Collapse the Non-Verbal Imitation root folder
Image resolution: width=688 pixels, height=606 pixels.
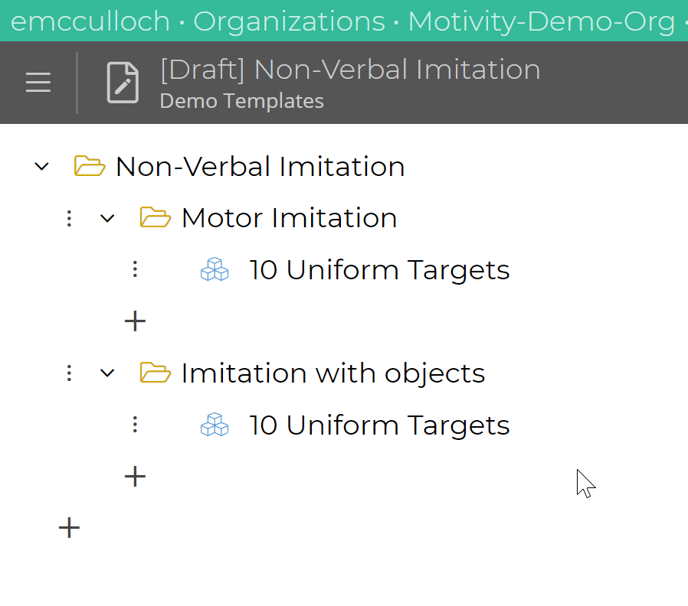click(42, 166)
